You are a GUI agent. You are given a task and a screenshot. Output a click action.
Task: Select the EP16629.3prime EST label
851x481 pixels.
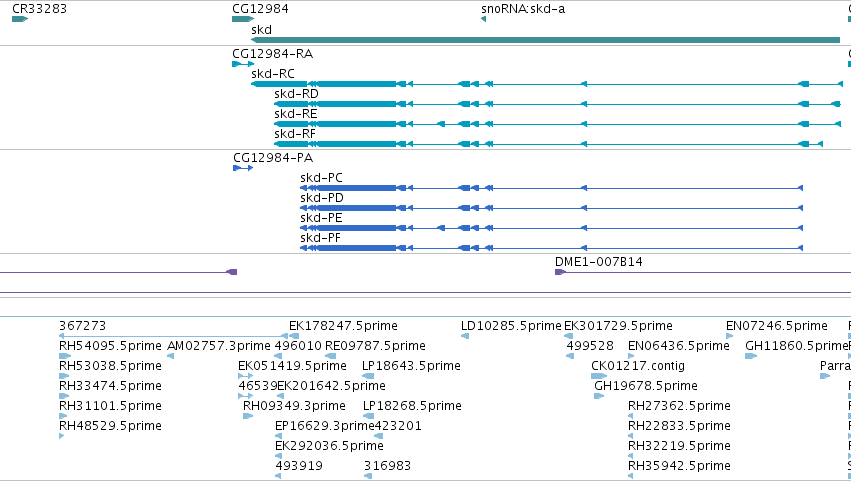pyautogui.click(x=325, y=426)
